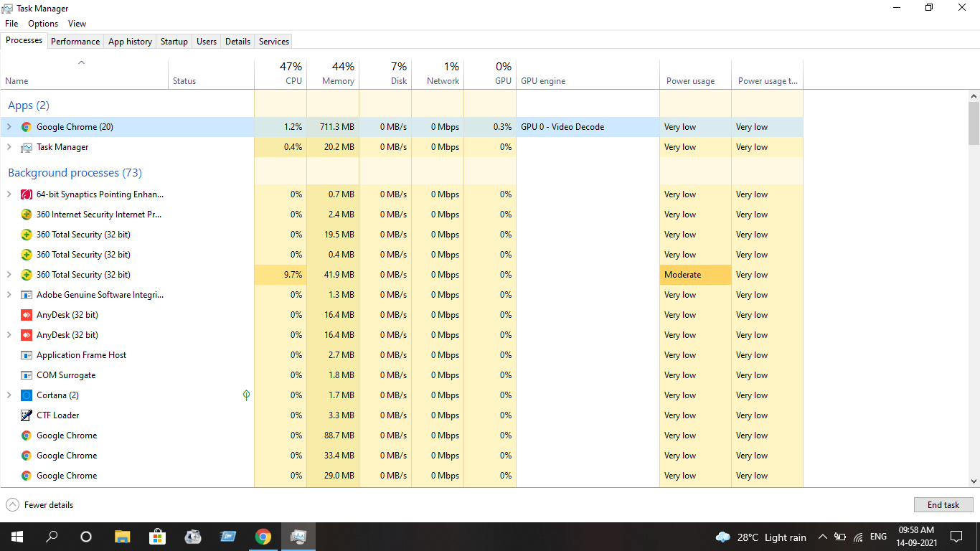980x551 pixels.
Task: Click the vertical scrollbar down arrow
Action: pos(974,481)
